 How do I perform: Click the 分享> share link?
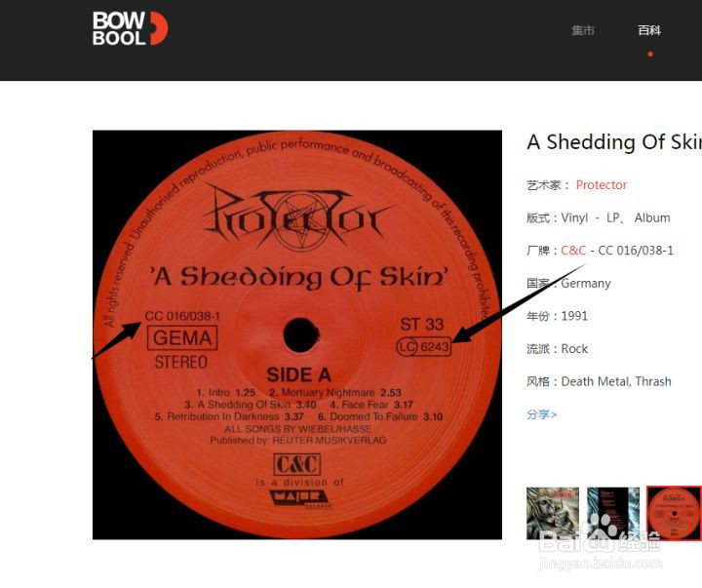pos(542,414)
